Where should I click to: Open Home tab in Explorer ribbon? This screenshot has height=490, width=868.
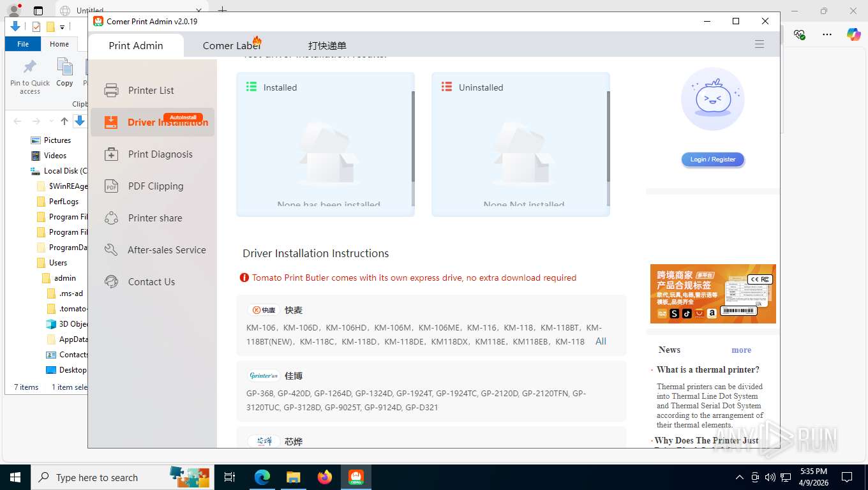[59, 44]
